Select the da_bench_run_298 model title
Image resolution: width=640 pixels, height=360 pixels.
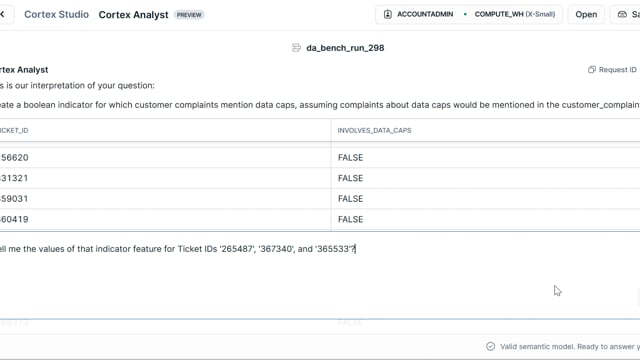tap(345, 48)
